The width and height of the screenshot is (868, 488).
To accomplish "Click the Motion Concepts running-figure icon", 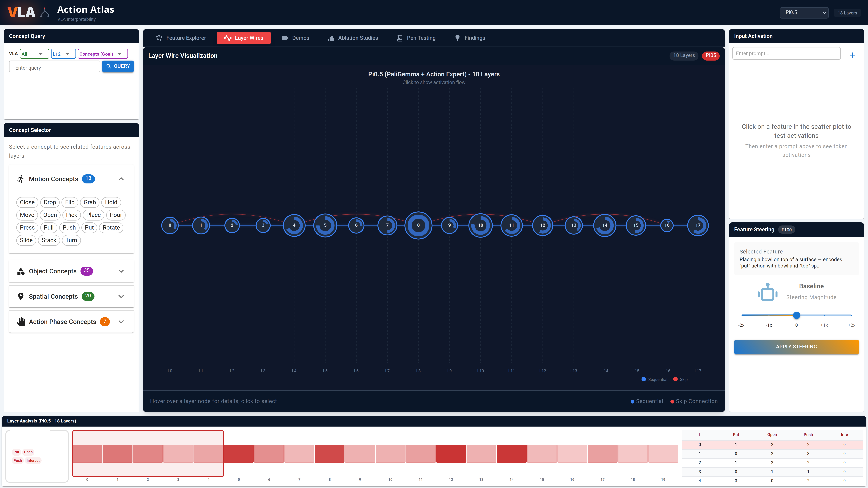I will pos(20,179).
